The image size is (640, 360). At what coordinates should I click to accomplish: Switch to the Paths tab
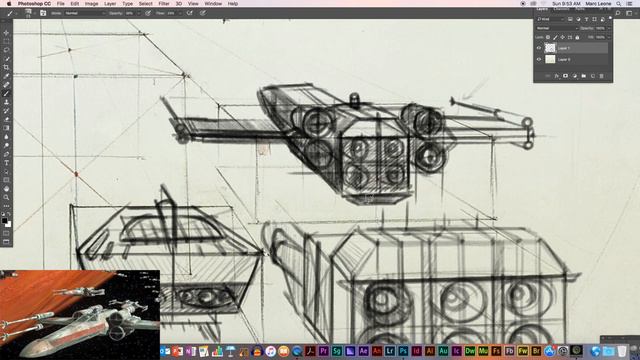[x=580, y=9]
